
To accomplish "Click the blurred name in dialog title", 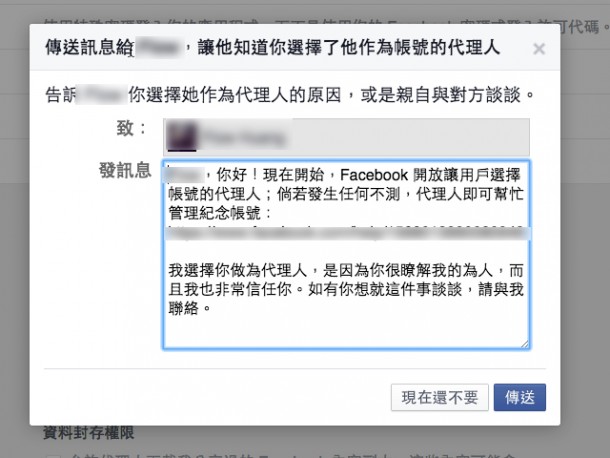I will (x=158, y=48).
